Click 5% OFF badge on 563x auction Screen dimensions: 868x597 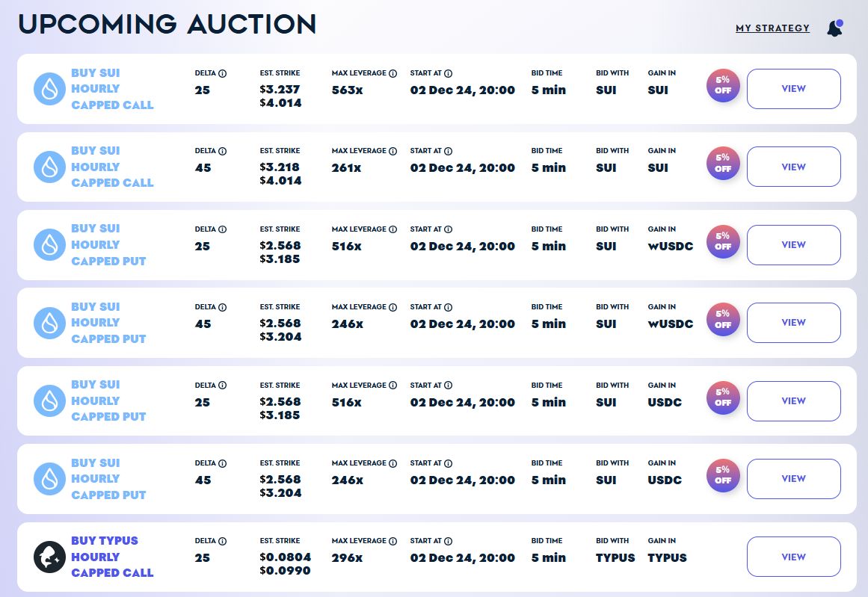(x=723, y=89)
